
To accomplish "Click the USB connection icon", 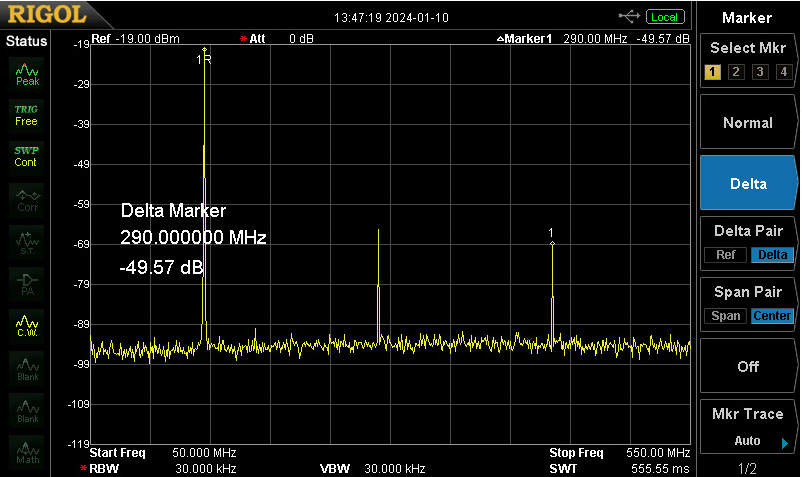I will (x=629, y=17).
